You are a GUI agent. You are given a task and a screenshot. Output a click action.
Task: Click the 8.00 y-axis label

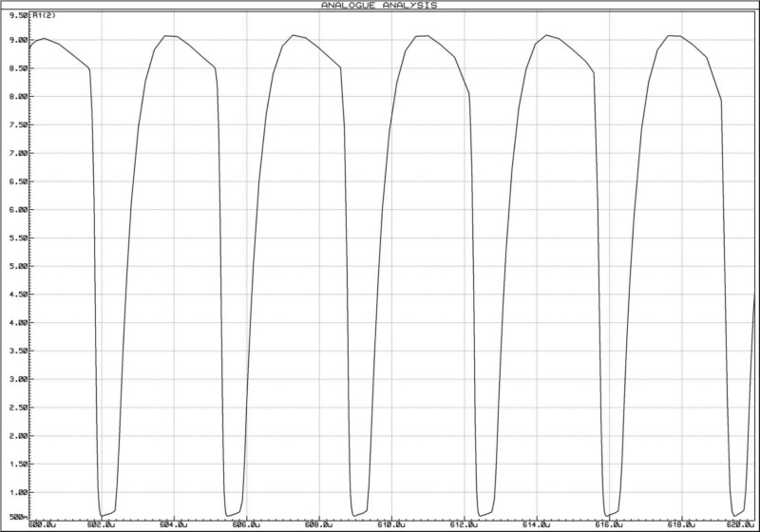pos(18,96)
